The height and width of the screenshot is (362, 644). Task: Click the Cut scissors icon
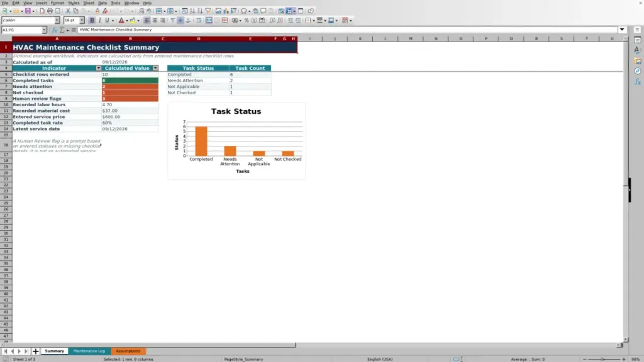click(68, 11)
